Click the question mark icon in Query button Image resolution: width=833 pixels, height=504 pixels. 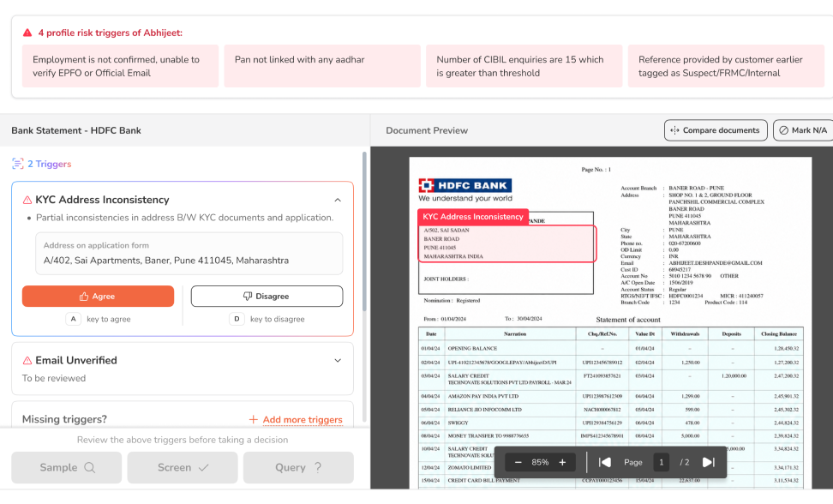point(318,467)
